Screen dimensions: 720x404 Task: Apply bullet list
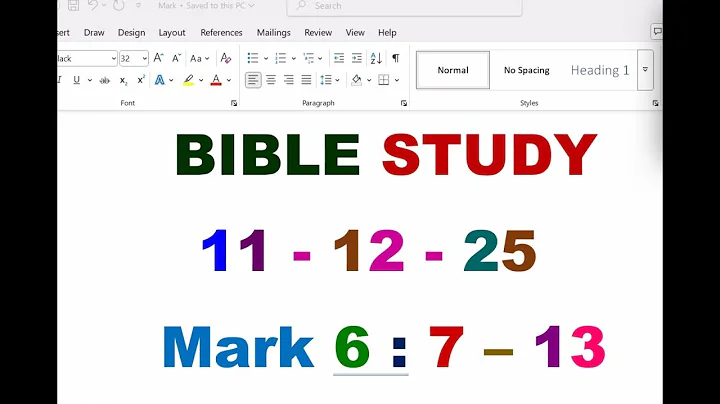(x=253, y=58)
